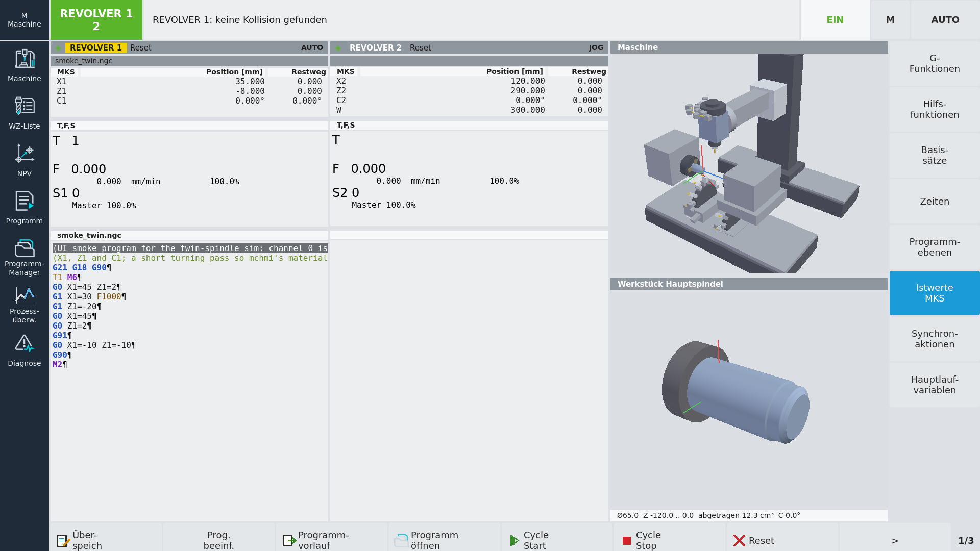The height and width of the screenshot is (551, 980).
Task: Select the M mode button
Action: point(890,20)
